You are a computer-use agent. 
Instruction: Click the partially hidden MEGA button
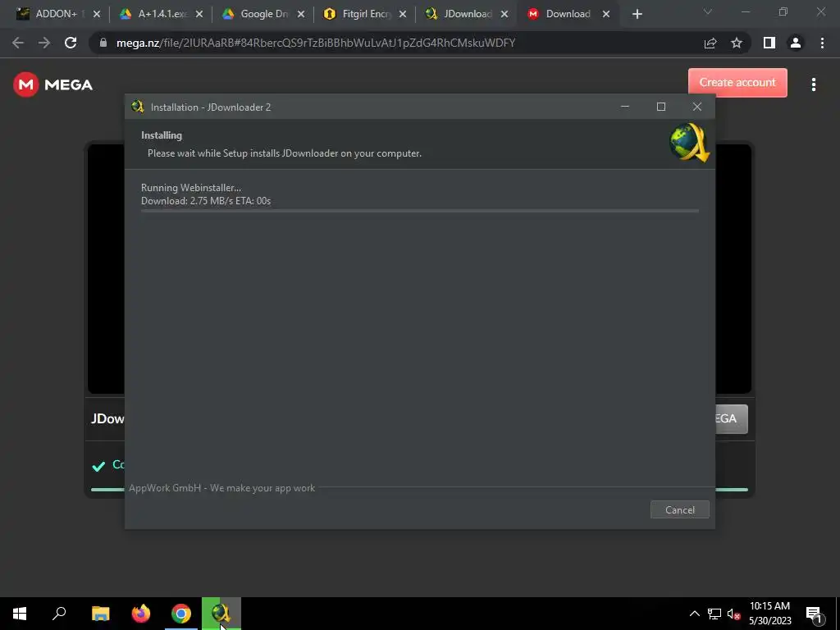pyautogui.click(x=731, y=418)
